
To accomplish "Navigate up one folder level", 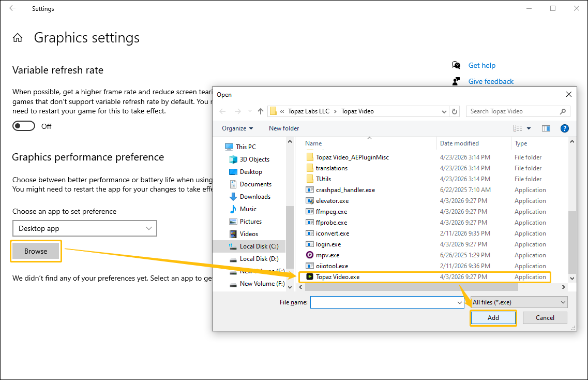I will point(260,111).
